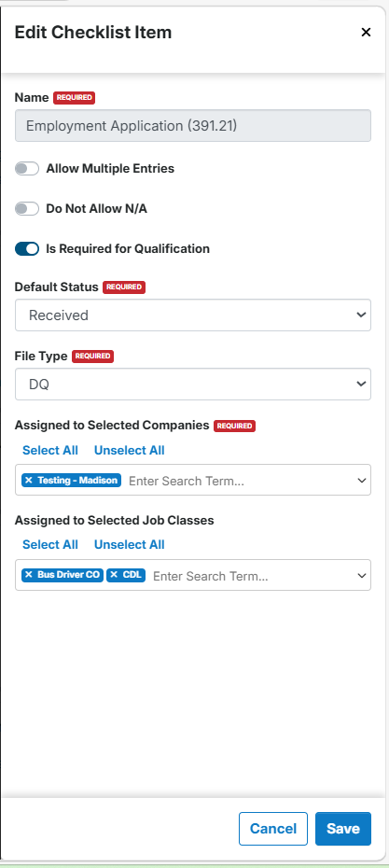Click the Name field Employment Application

(192, 126)
